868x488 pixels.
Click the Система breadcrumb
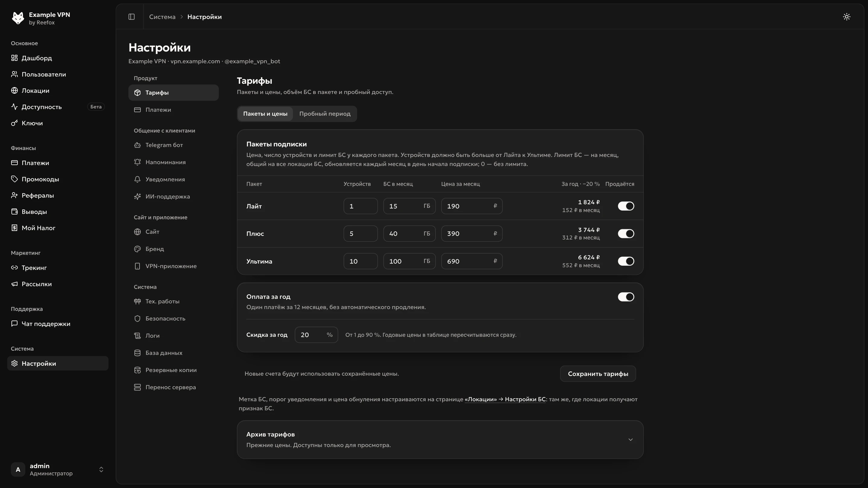point(162,17)
